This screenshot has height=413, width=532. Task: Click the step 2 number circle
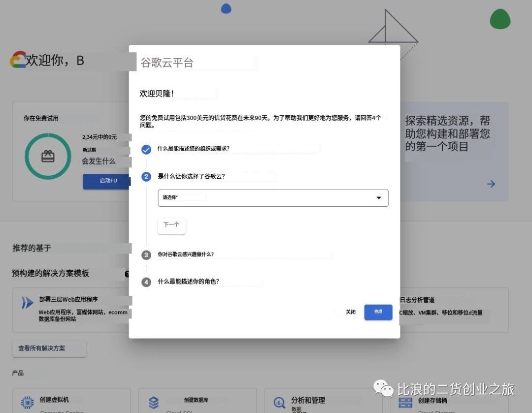point(146,176)
